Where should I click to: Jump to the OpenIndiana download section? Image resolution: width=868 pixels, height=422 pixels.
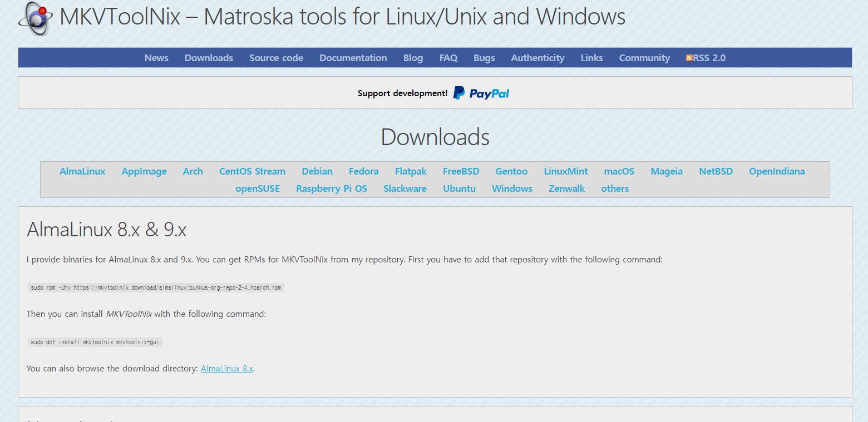pos(777,171)
